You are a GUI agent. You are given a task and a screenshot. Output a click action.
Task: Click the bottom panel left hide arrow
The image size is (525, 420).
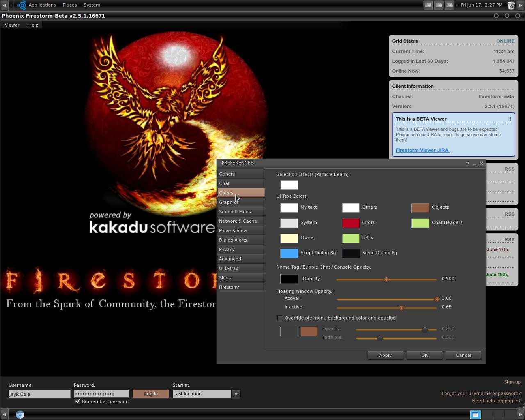click(4, 415)
